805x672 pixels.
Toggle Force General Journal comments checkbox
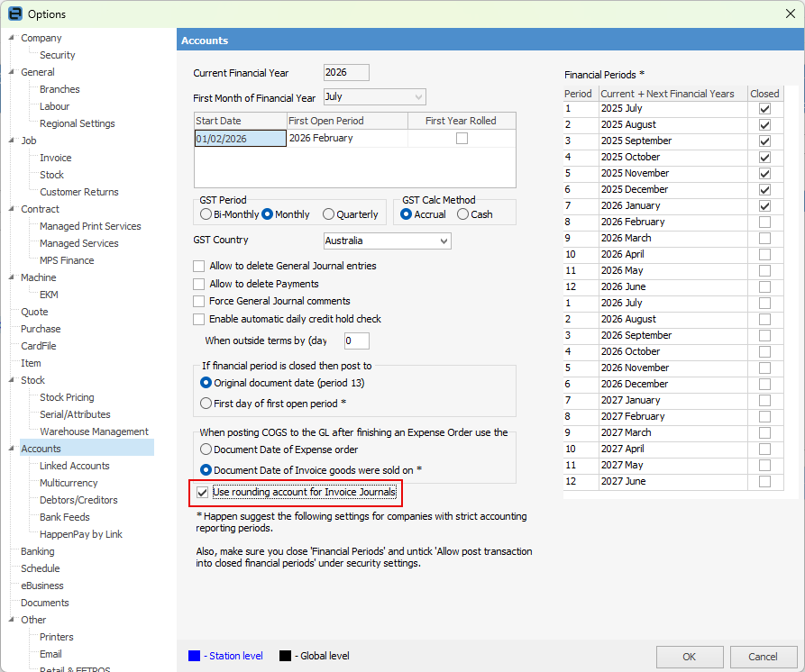pos(198,301)
